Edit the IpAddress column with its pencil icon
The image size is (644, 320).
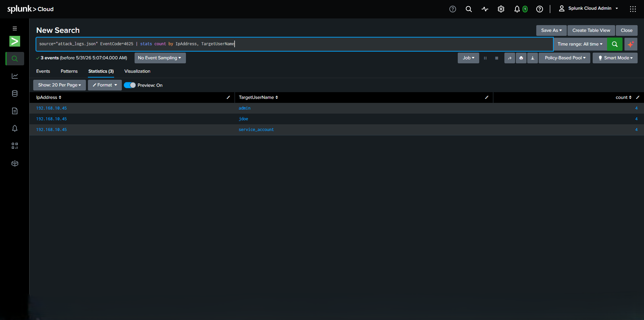[x=228, y=97]
